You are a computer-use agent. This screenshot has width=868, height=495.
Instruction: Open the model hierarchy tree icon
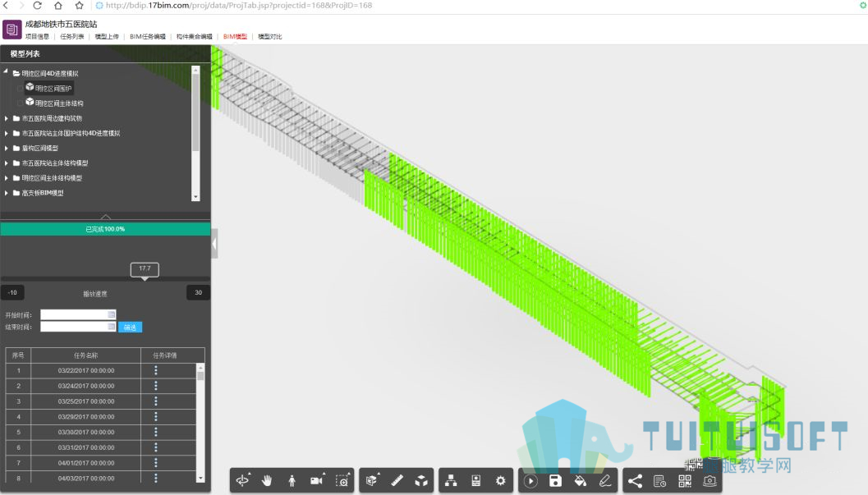[451, 480]
